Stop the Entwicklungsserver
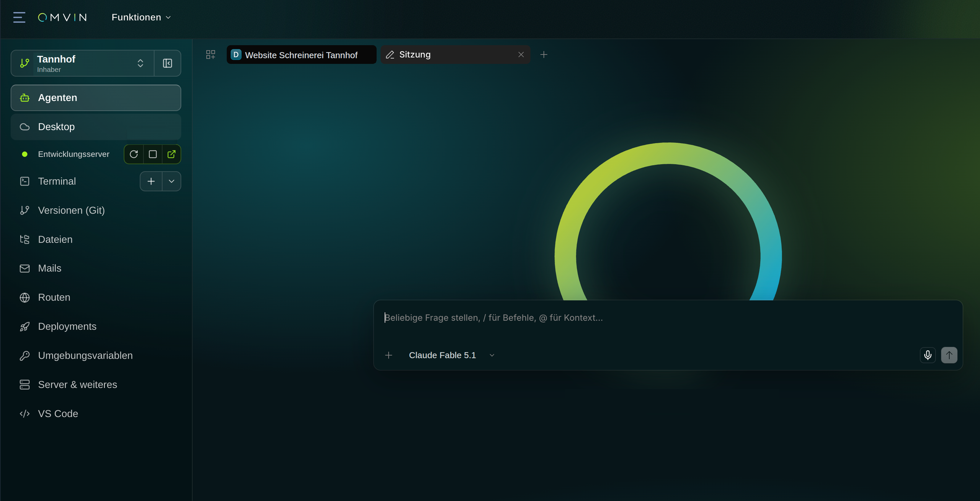This screenshot has width=980, height=501. 153,154
